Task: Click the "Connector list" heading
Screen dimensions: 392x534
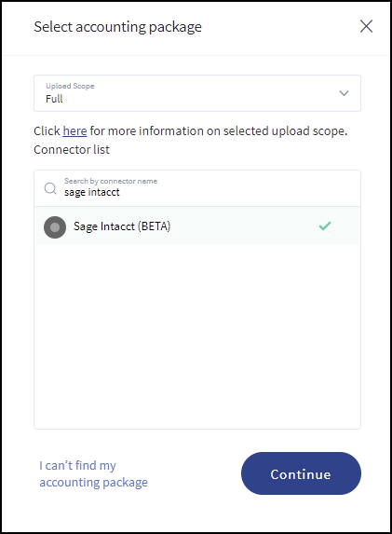Action: [x=72, y=149]
